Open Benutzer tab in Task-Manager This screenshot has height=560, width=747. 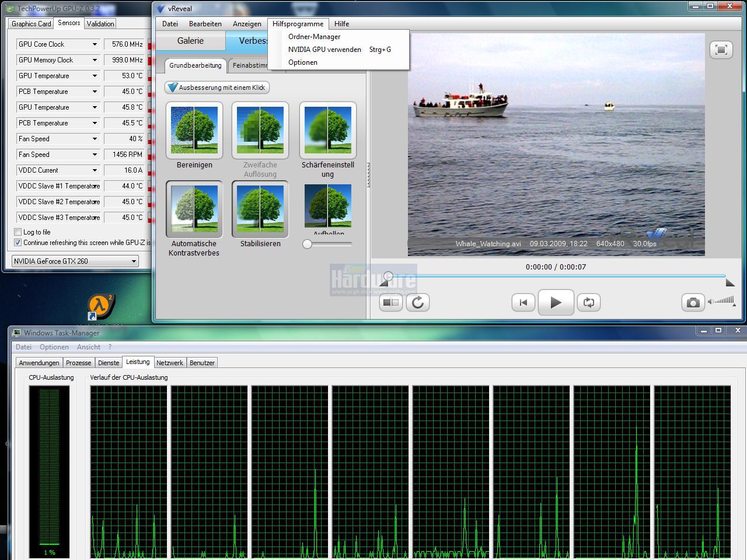[203, 363]
